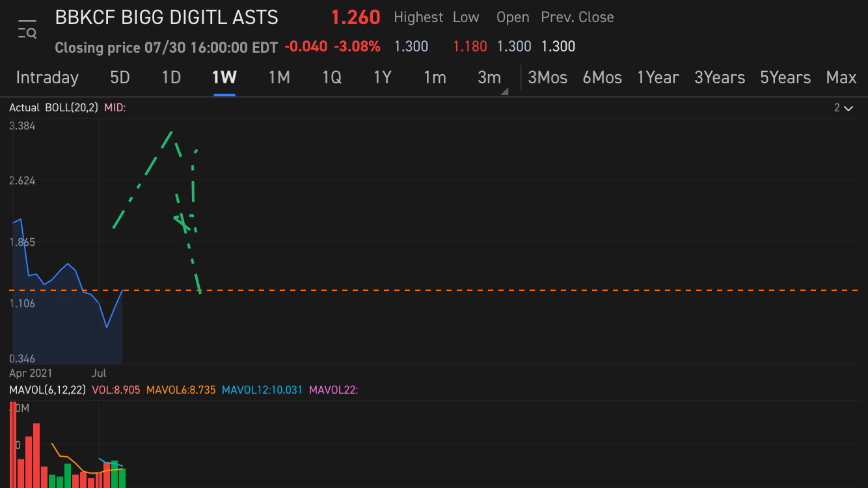
Task: Set range to 6Mos
Action: (602, 77)
